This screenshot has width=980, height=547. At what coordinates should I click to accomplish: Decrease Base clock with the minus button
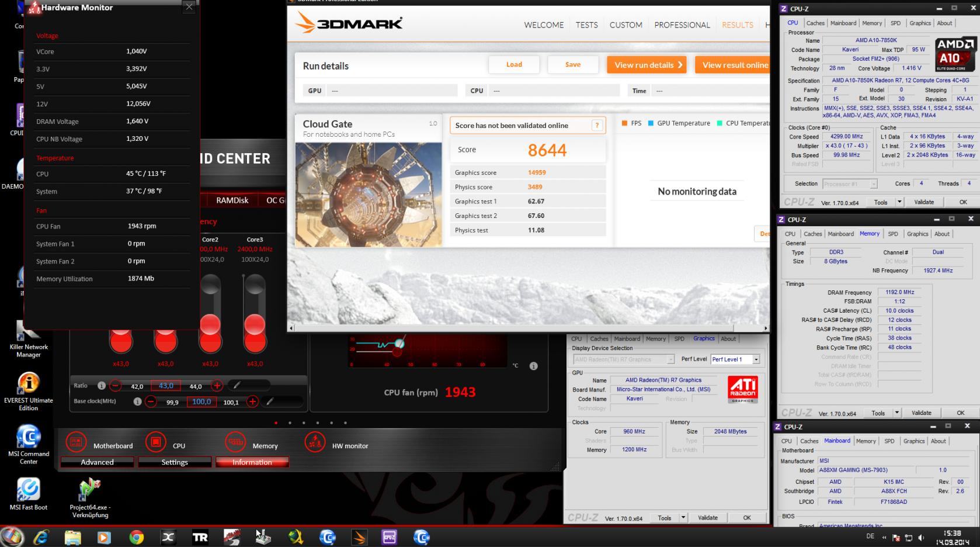[x=151, y=401]
